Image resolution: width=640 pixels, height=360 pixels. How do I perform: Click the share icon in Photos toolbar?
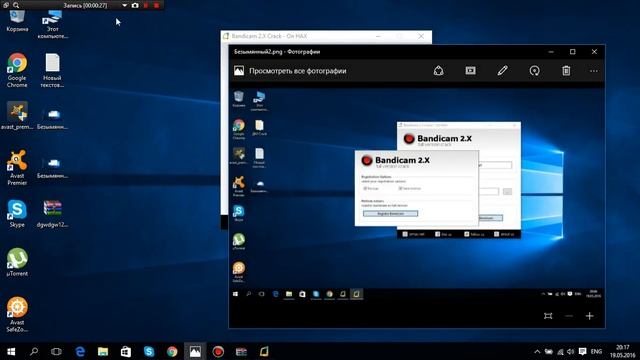click(x=438, y=71)
